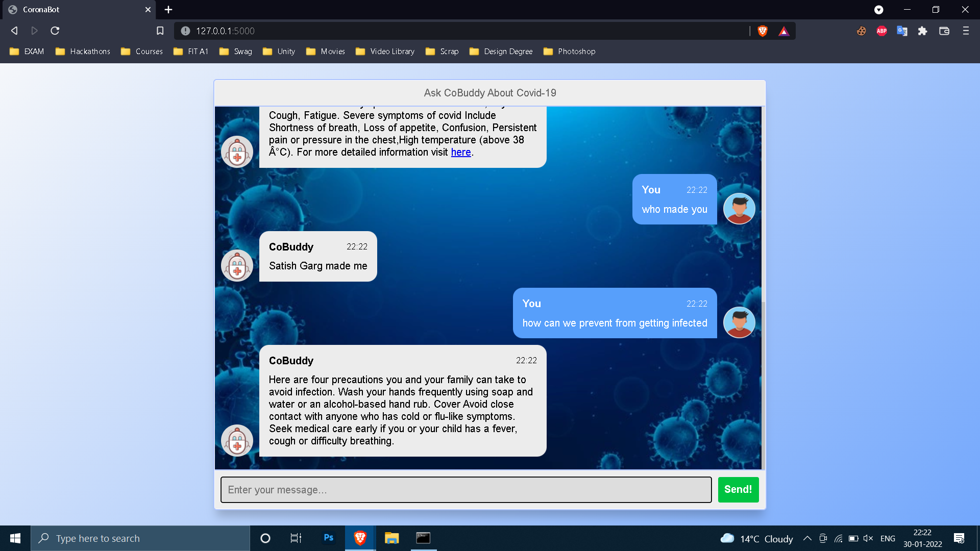The height and width of the screenshot is (551, 980).
Task: Click the AdBlock Plus extension icon
Action: [881, 31]
